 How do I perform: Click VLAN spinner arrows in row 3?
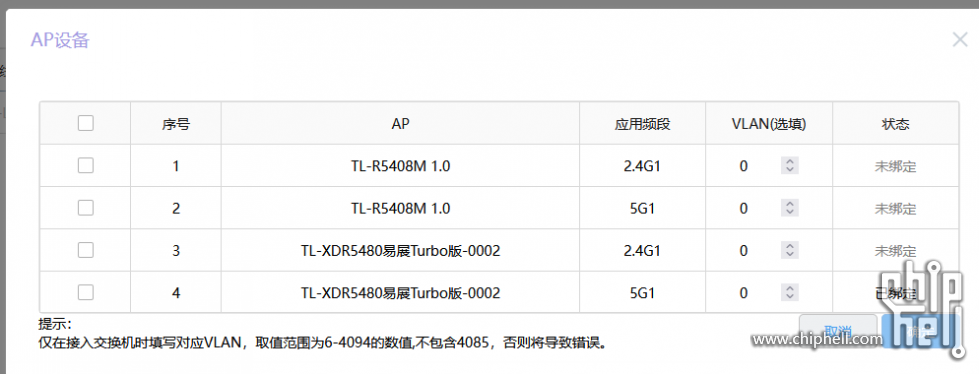pos(790,250)
